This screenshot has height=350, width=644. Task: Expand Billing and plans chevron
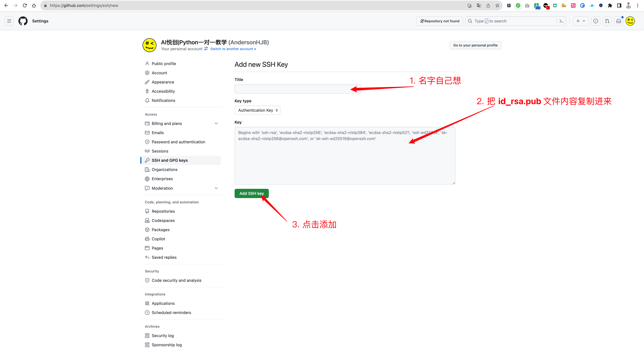216,123
